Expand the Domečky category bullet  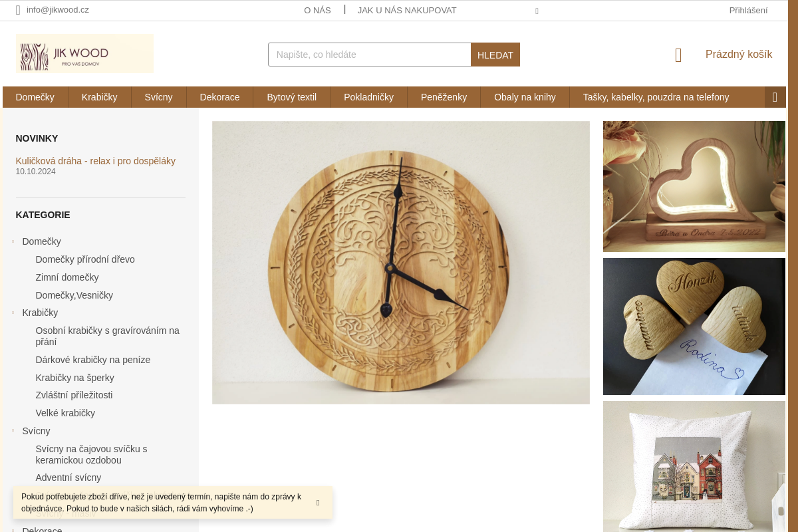click(13, 241)
